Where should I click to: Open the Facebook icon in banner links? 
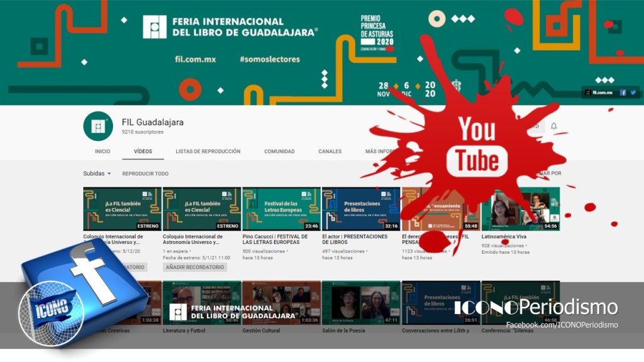click(623, 92)
